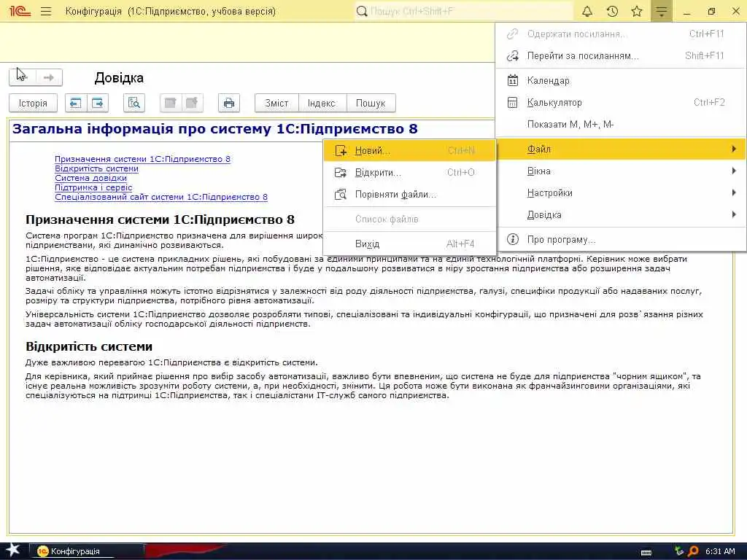Image resolution: width=747 pixels, height=560 pixels.
Task: Expand the Довідка submenu
Action: [x=621, y=215]
